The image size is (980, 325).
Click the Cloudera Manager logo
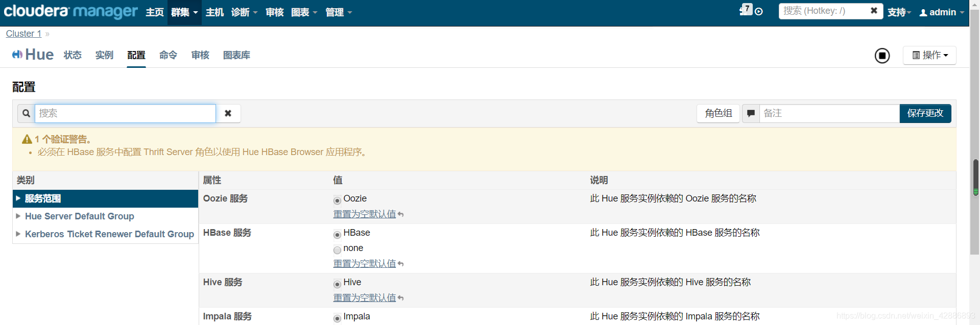point(70,11)
